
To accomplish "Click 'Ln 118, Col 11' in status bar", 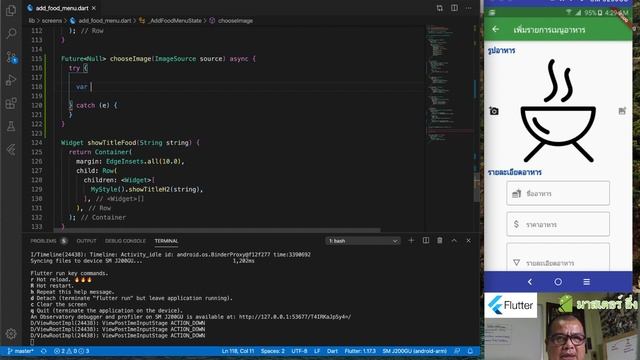I will pos(238,351).
